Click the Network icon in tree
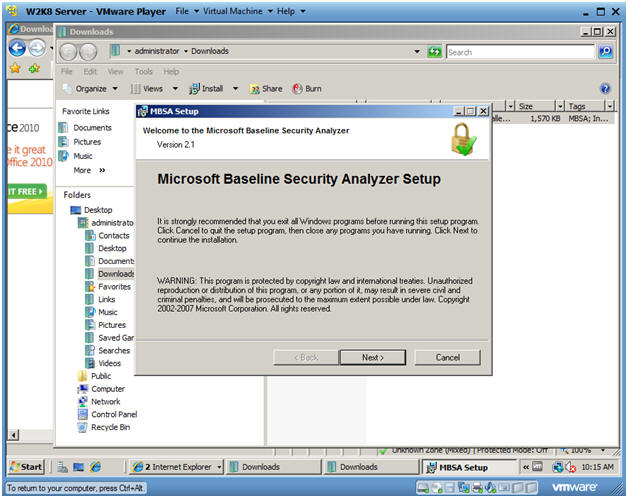The width and height of the screenshot is (628, 498). [83, 402]
